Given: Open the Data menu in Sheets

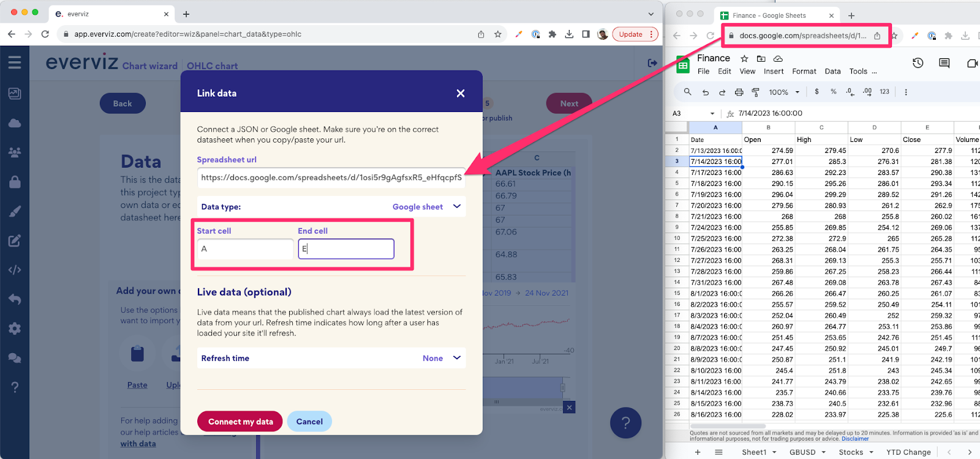Looking at the screenshot, I should [x=832, y=72].
